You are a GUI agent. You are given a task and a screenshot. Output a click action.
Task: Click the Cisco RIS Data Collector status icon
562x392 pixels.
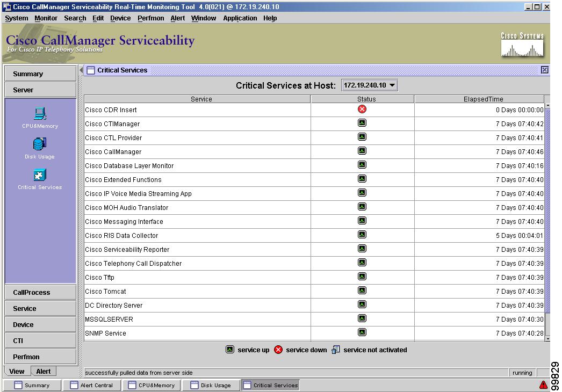tap(362, 235)
